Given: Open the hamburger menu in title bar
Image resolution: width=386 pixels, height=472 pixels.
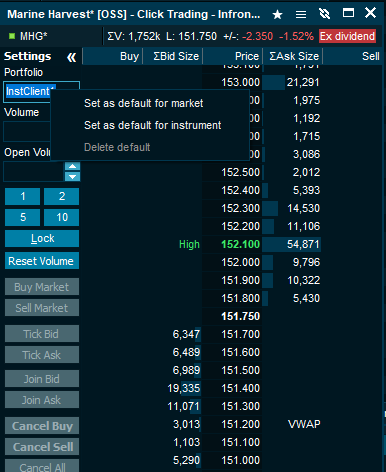Looking at the screenshot, I should point(301,14).
